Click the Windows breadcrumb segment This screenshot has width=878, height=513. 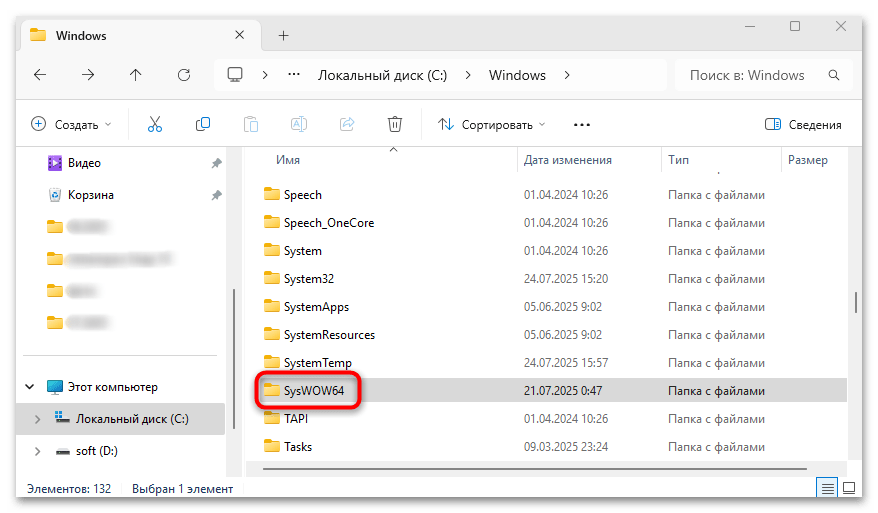point(517,75)
